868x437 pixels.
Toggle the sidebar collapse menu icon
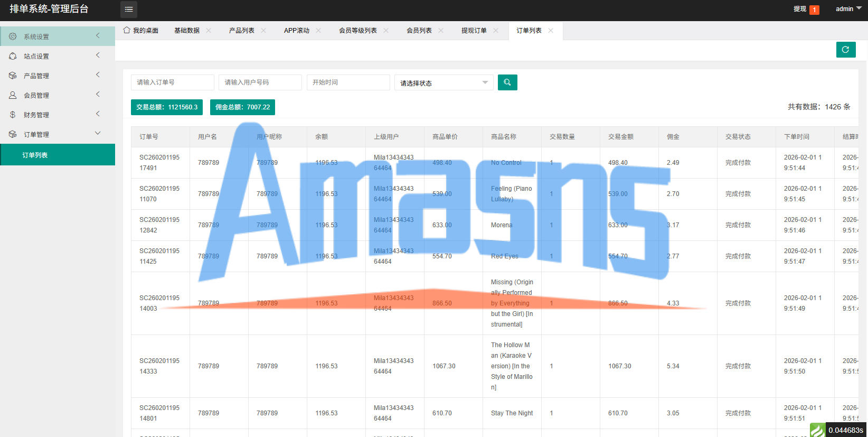click(129, 10)
